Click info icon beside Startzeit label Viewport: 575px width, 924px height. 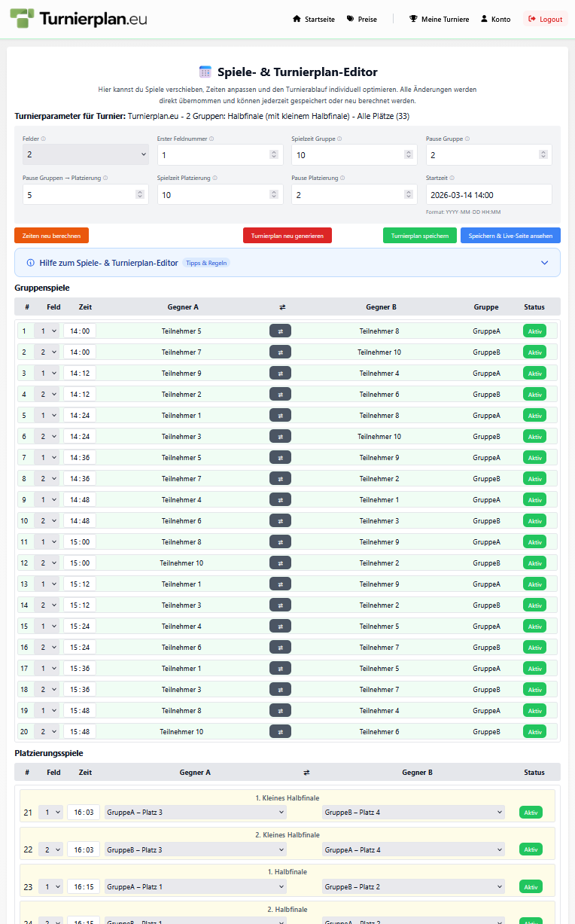[452, 178]
